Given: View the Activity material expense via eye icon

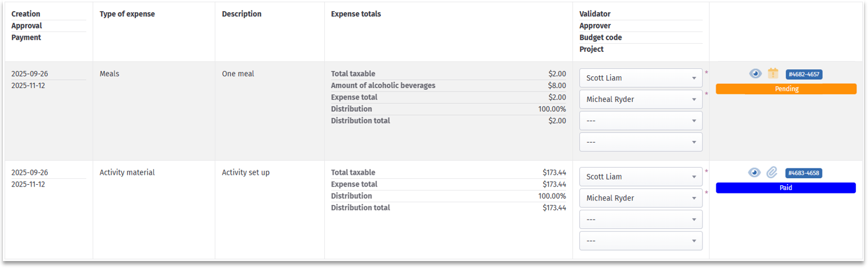Looking at the screenshot, I should 755,172.
